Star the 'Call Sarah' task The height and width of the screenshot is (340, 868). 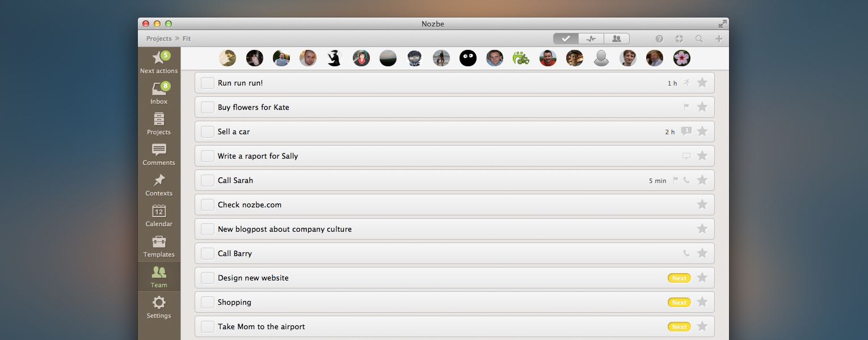click(702, 180)
